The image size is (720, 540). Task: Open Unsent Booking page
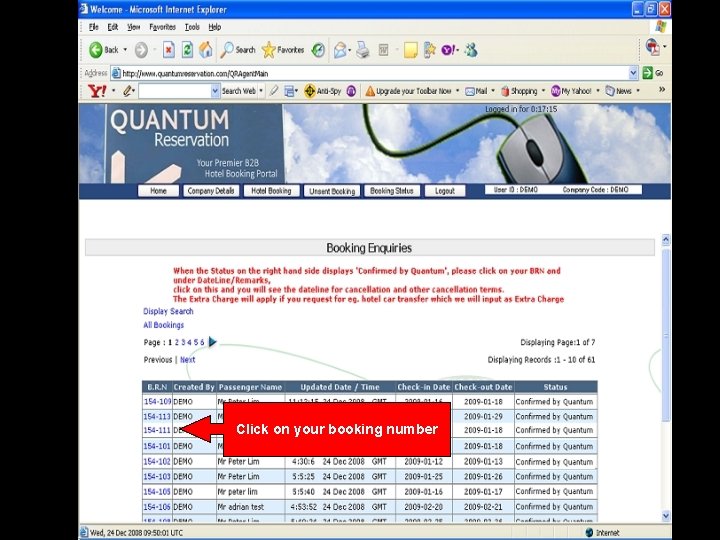(x=332, y=191)
